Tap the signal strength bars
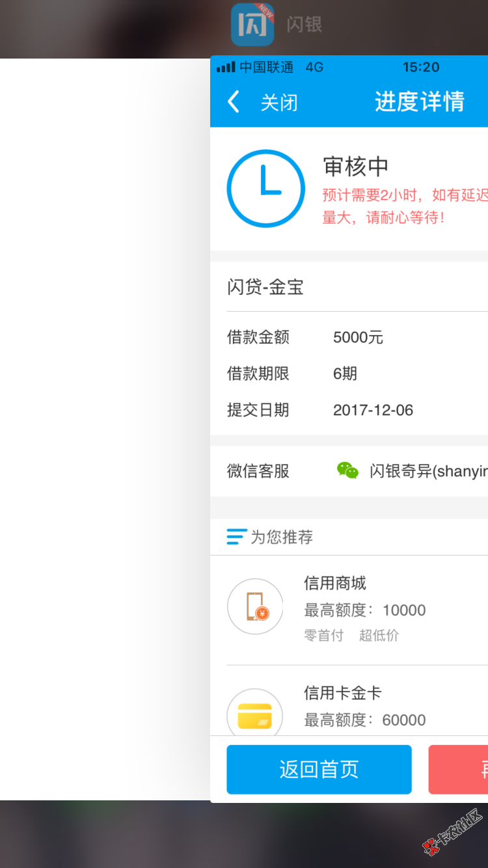 tap(226, 68)
